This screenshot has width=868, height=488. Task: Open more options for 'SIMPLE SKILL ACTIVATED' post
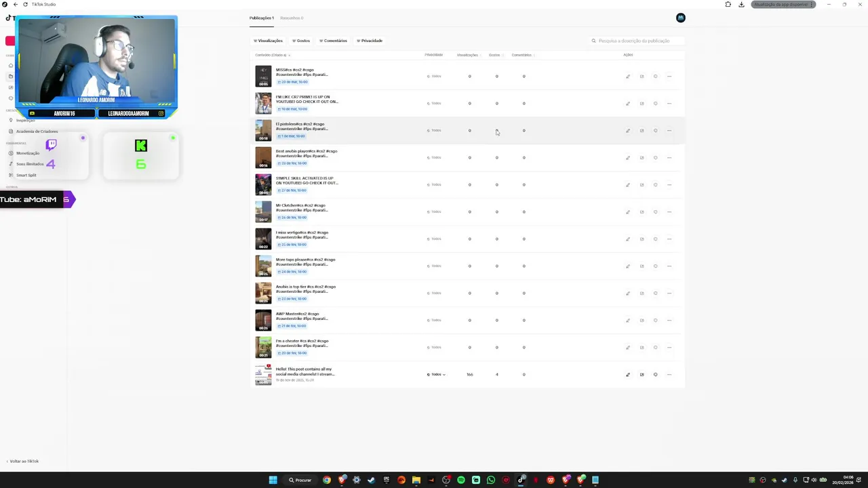pos(669,185)
